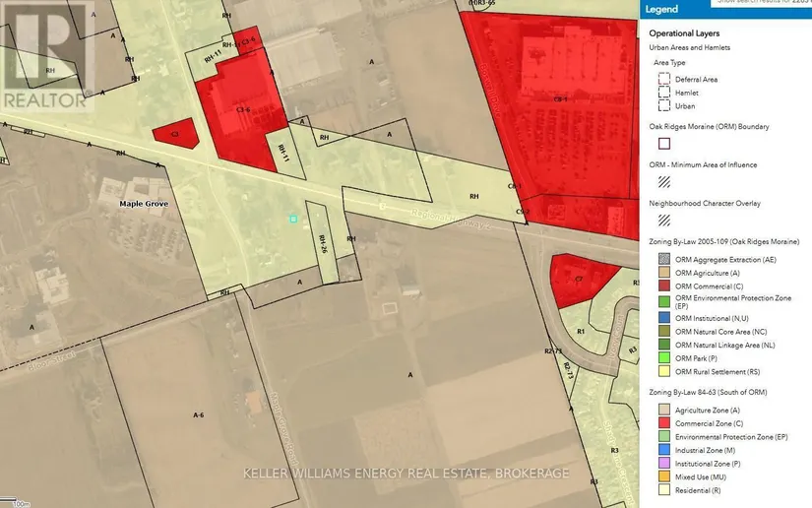
Task: Click the Deferral Area dashed box symbol
Action: [664, 79]
